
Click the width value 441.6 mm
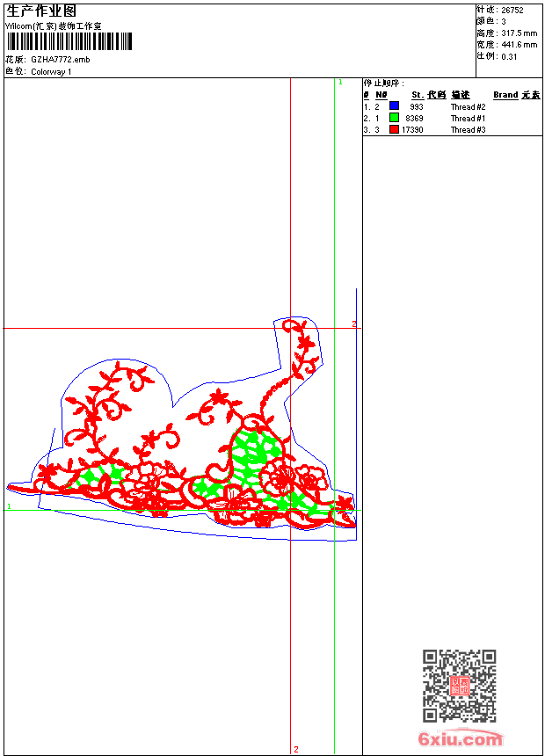tap(519, 45)
